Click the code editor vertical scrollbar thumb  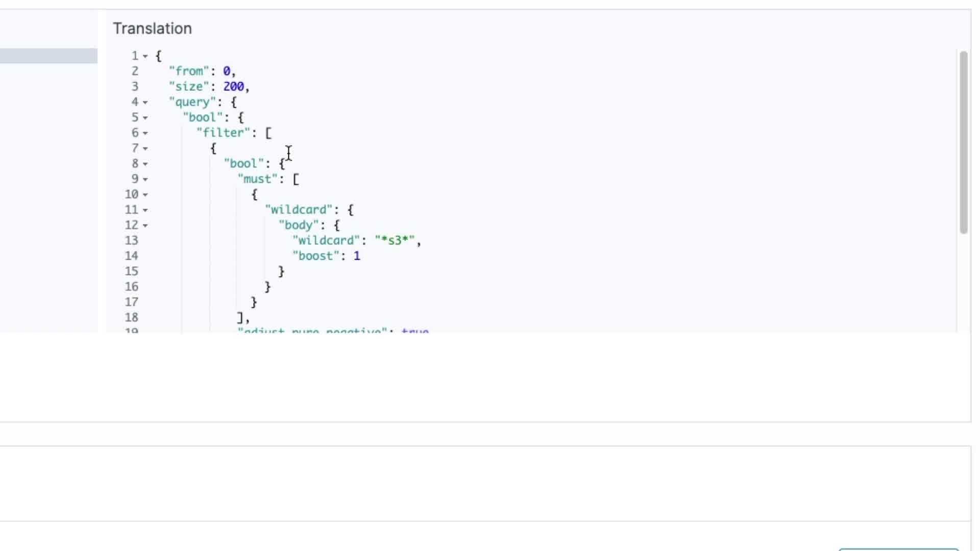click(963, 143)
